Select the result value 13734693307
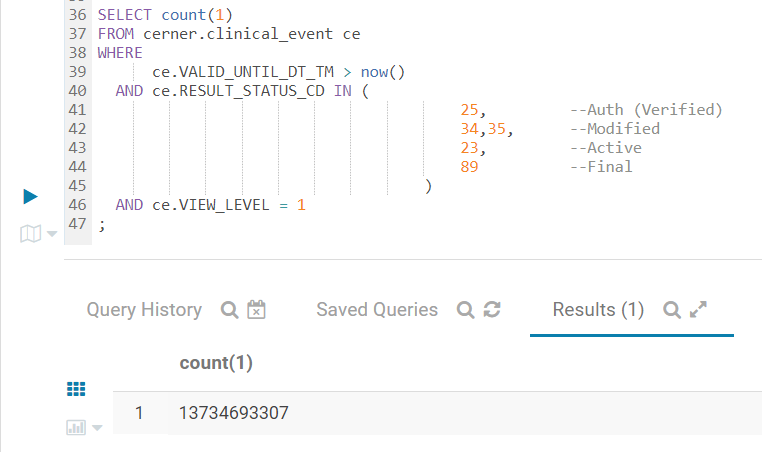 235,413
